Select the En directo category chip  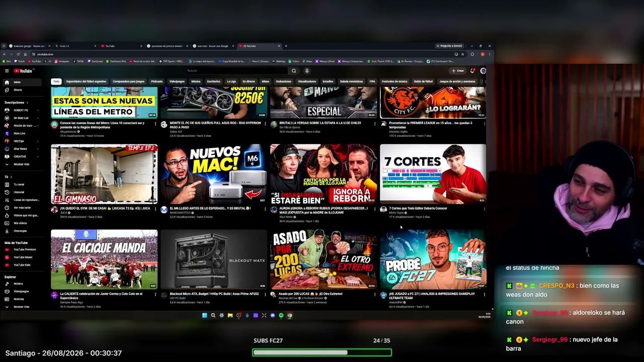point(249,81)
